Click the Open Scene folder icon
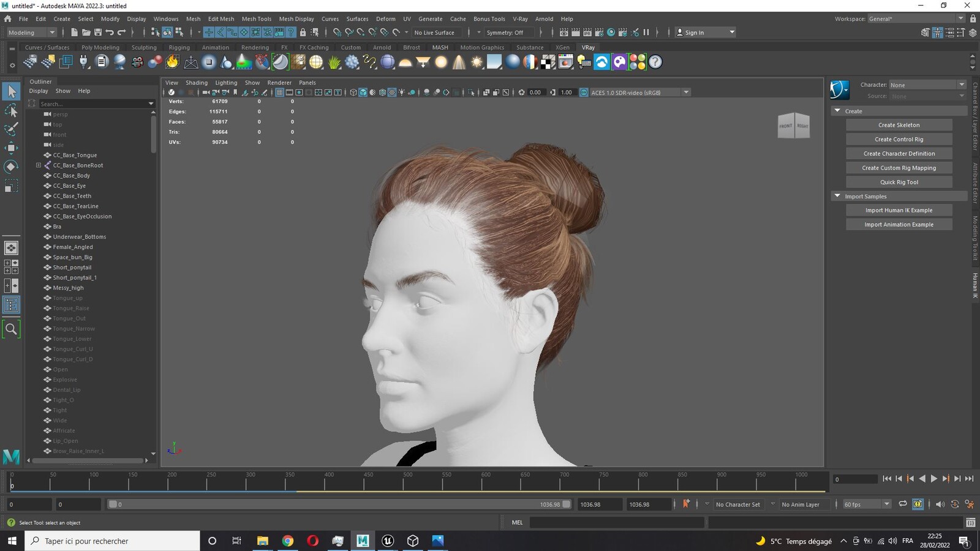This screenshot has height=551, width=980. [86, 32]
